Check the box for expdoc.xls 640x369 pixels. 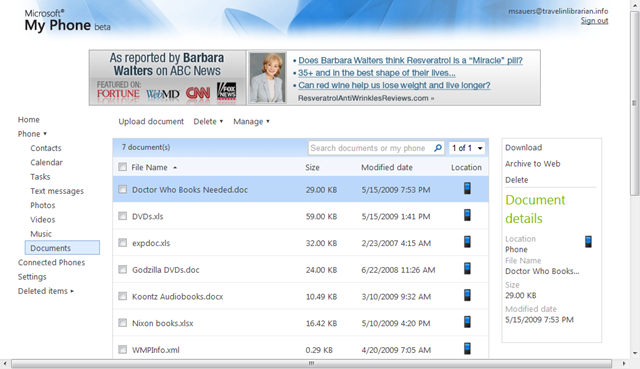pyautogui.click(x=122, y=243)
